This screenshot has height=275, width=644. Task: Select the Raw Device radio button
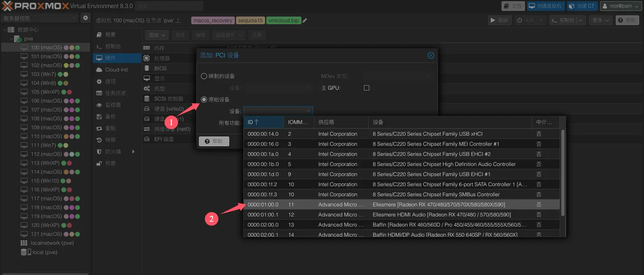(x=204, y=99)
